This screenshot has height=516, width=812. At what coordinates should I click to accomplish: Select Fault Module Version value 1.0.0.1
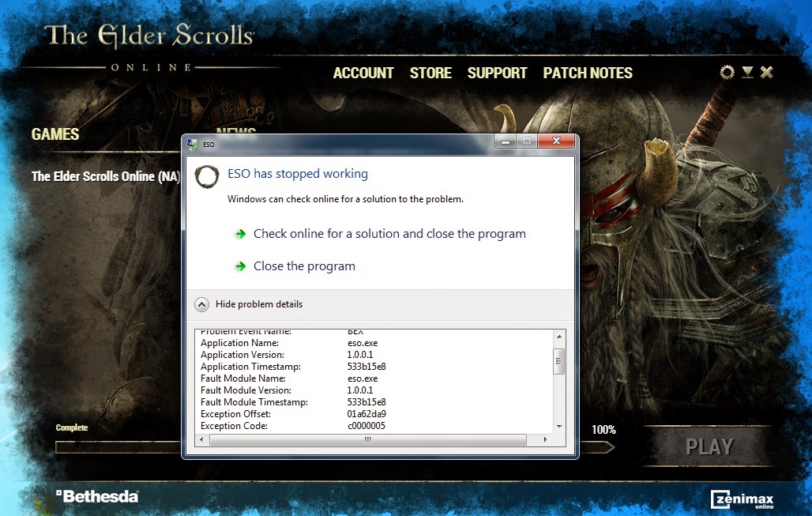click(x=360, y=390)
